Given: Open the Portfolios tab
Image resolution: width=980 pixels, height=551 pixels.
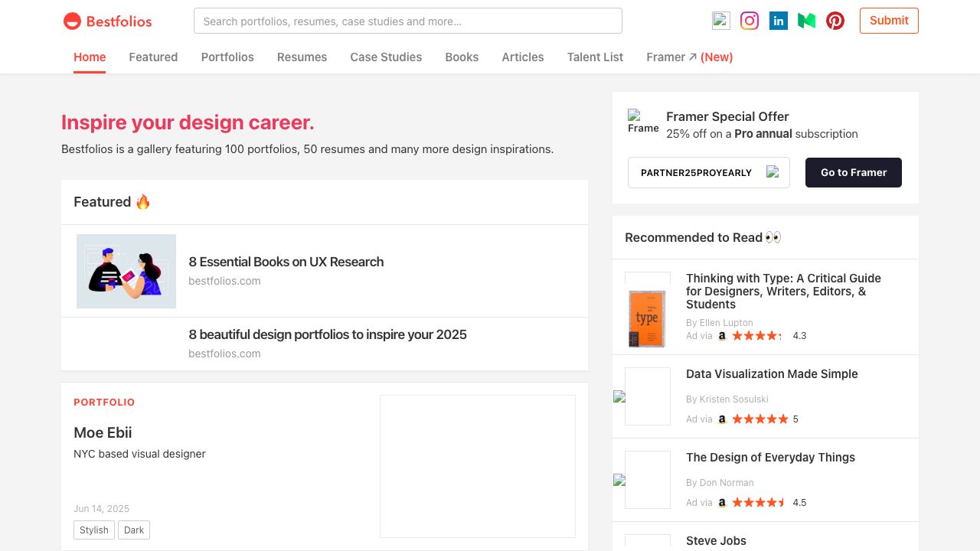Looking at the screenshot, I should click(x=227, y=57).
